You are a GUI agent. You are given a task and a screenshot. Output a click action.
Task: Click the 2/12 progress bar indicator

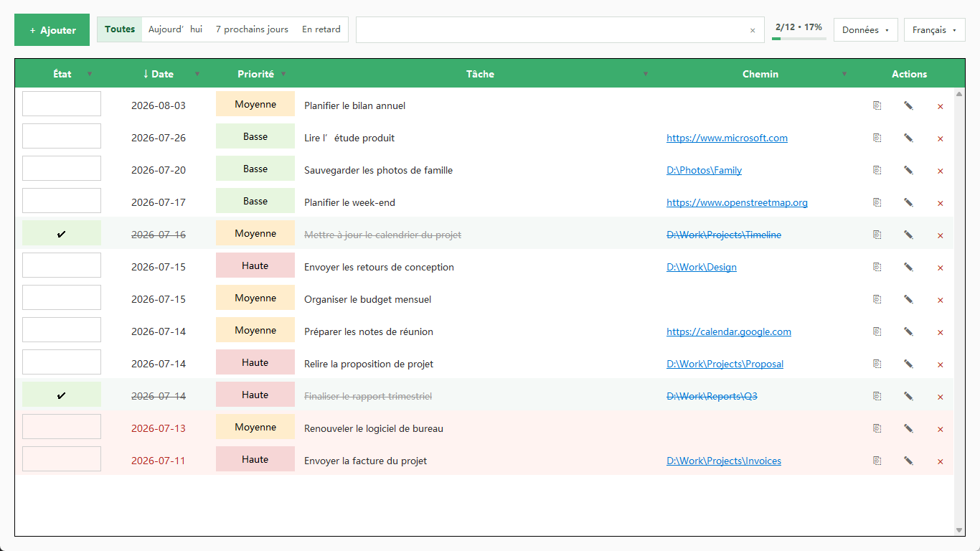[798, 30]
